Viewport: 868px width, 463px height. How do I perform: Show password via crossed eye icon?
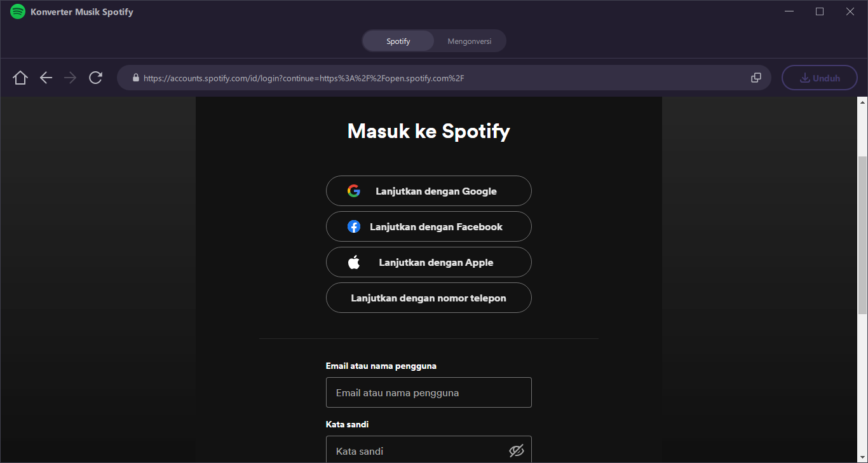(x=517, y=451)
